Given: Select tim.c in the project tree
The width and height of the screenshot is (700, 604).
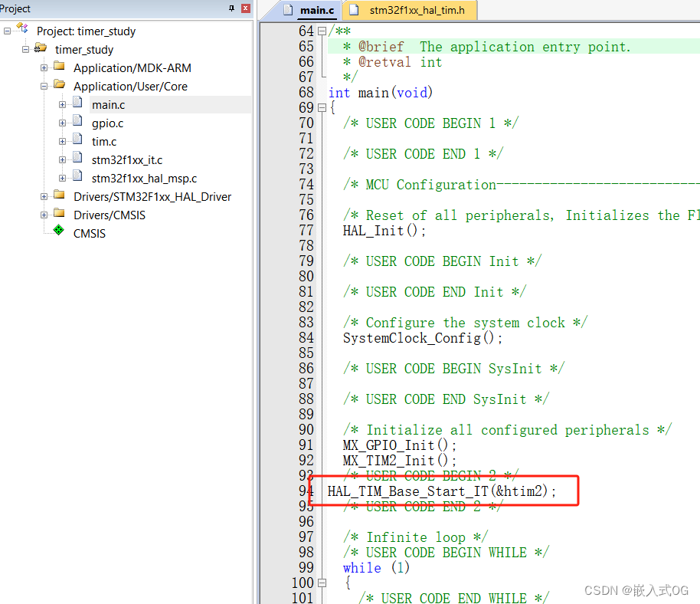Looking at the screenshot, I should click(x=104, y=142).
